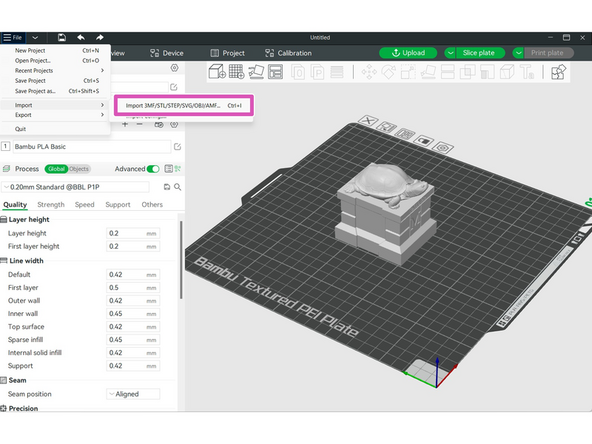This screenshot has height=444, width=592.
Task: Click the search icon beside process preset
Action: (x=177, y=187)
